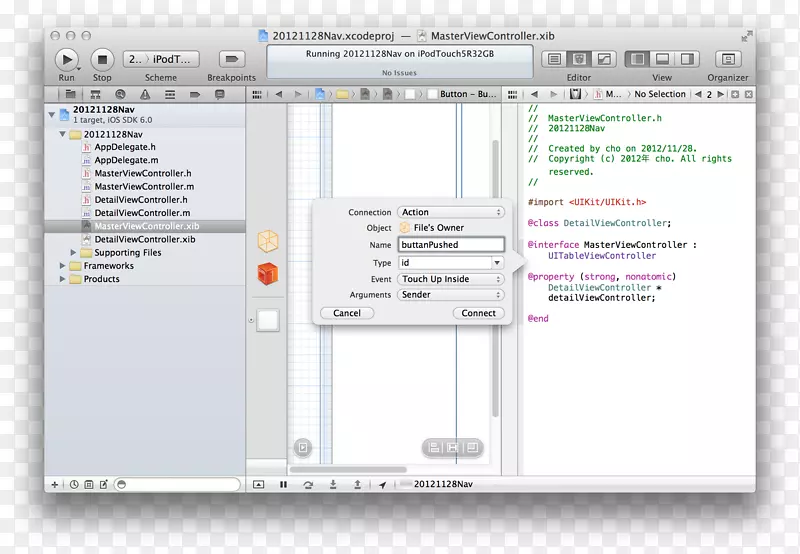Open related files menu in Interface Builder

coord(257,94)
